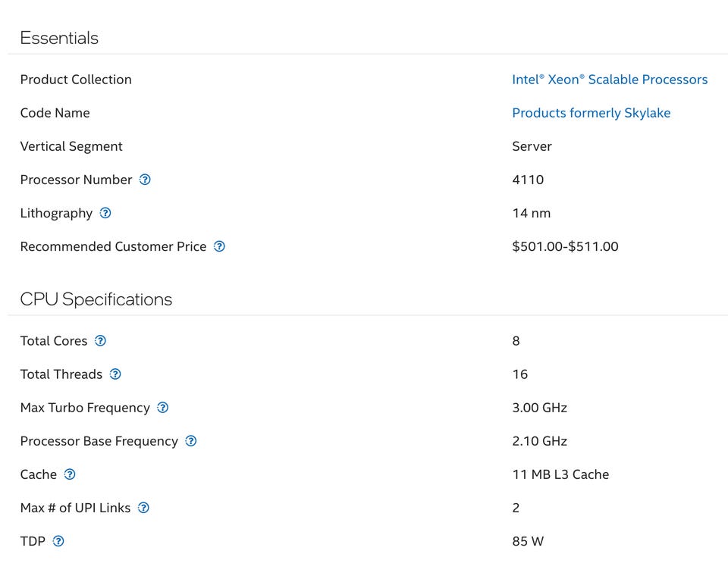Click the Total Cores question-mark icon
Image resolution: width=728 pixels, height=582 pixels.
(100, 341)
